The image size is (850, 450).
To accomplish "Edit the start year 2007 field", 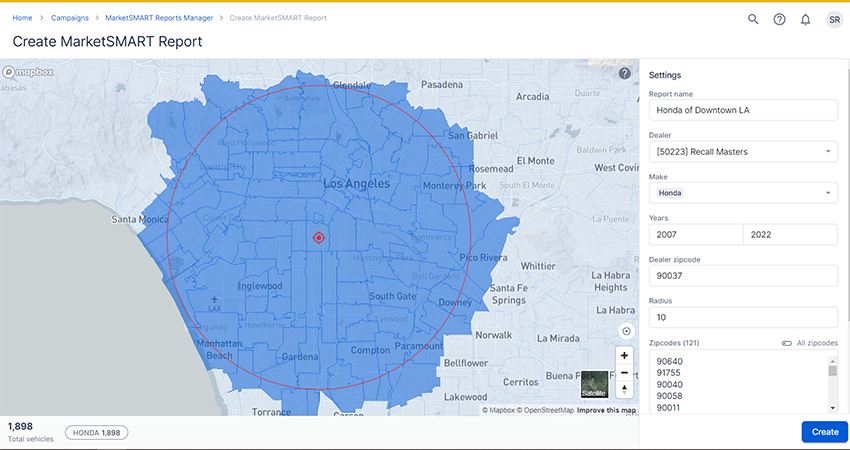I will [696, 235].
